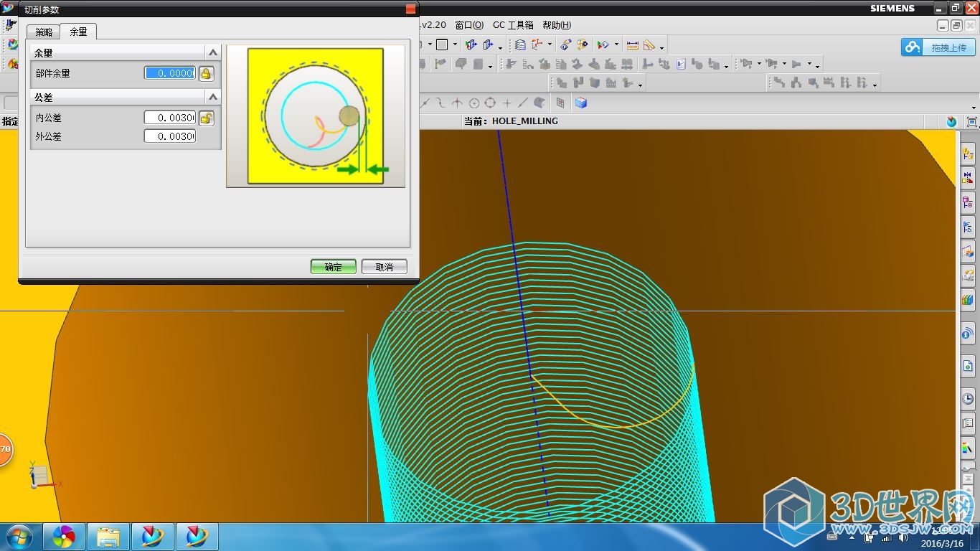This screenshot has width=980, height=551.
Task: Open the 窗口(O) menu
Action: pyautogui.click(x=469, y=25)
